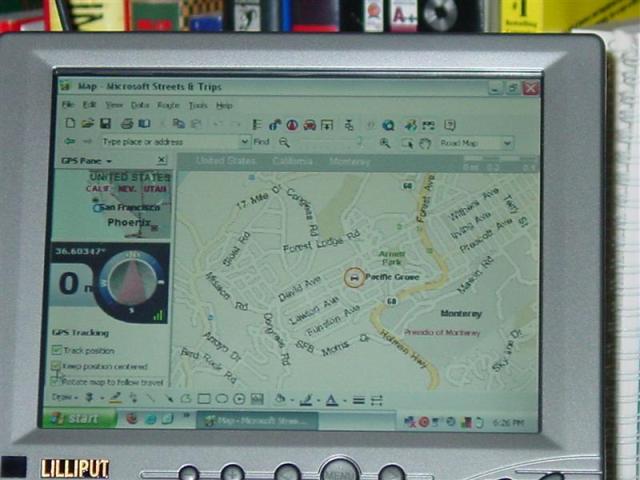Toggle Rotate map to follow travel checkbox
The height and width of the screenshot is (480, 640).
(x=56, y=381)
